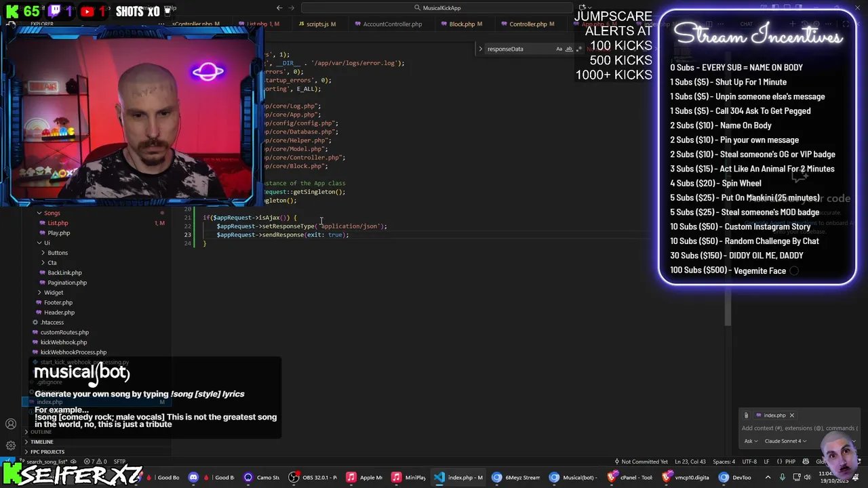
Task: Open kickWebhookProcess.php in the explorer
Action: click(73, 352)
